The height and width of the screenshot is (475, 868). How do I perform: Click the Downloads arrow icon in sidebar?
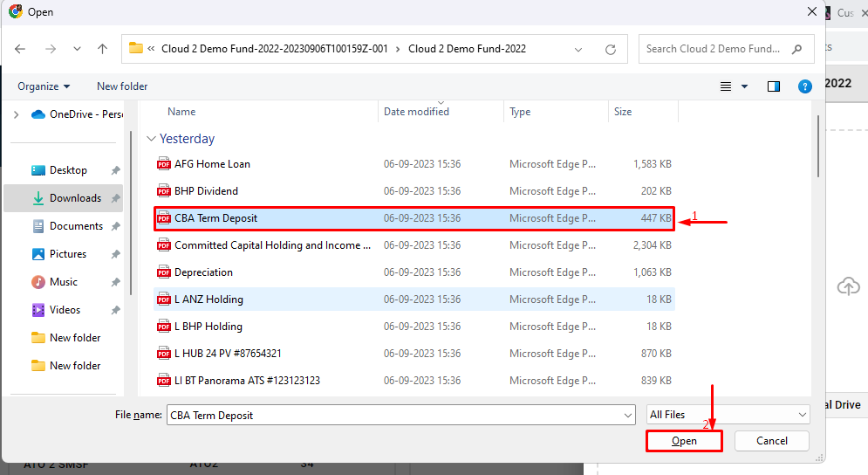pos(38,198)
